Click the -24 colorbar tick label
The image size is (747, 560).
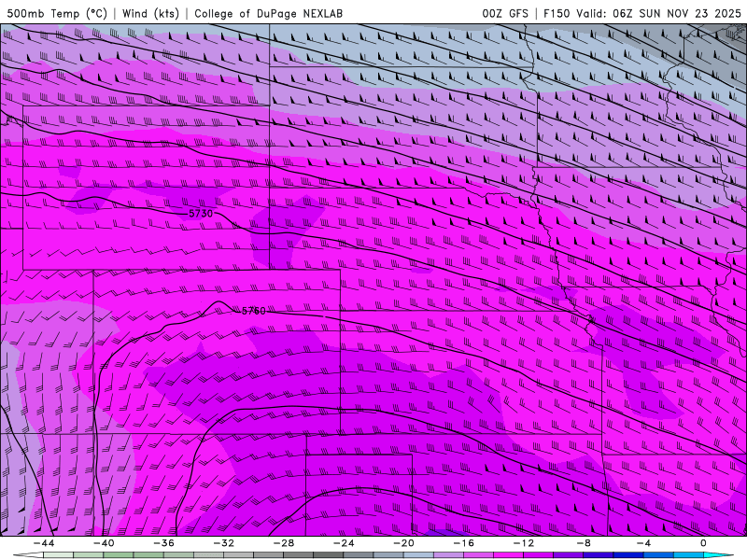pos(344,543)
